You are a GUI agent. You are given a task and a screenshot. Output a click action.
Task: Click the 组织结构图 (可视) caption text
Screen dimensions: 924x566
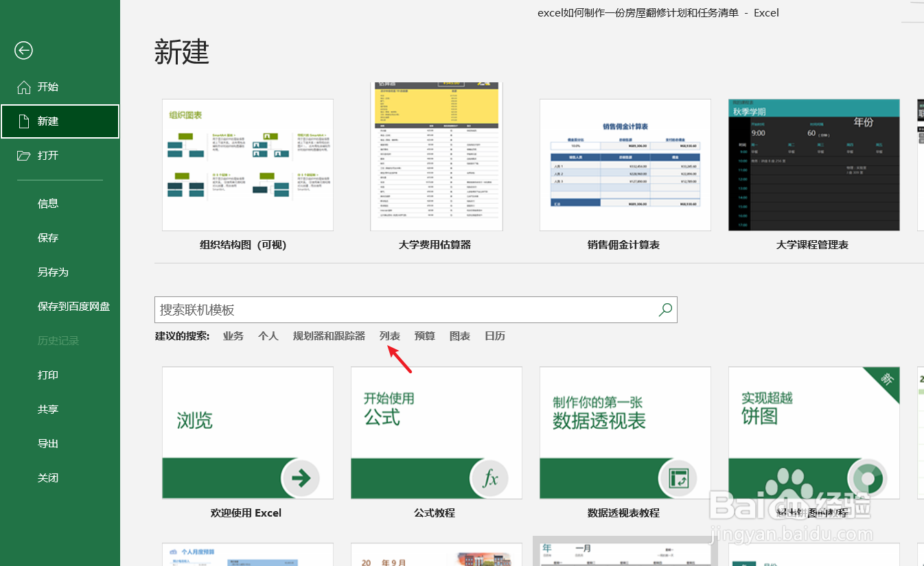point(243,245)
